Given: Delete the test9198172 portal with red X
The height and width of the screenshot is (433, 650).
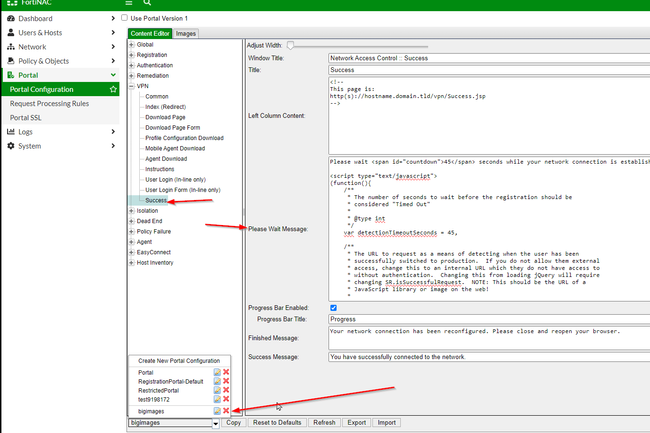Looking at the screenshot, I should pos(227,398).
